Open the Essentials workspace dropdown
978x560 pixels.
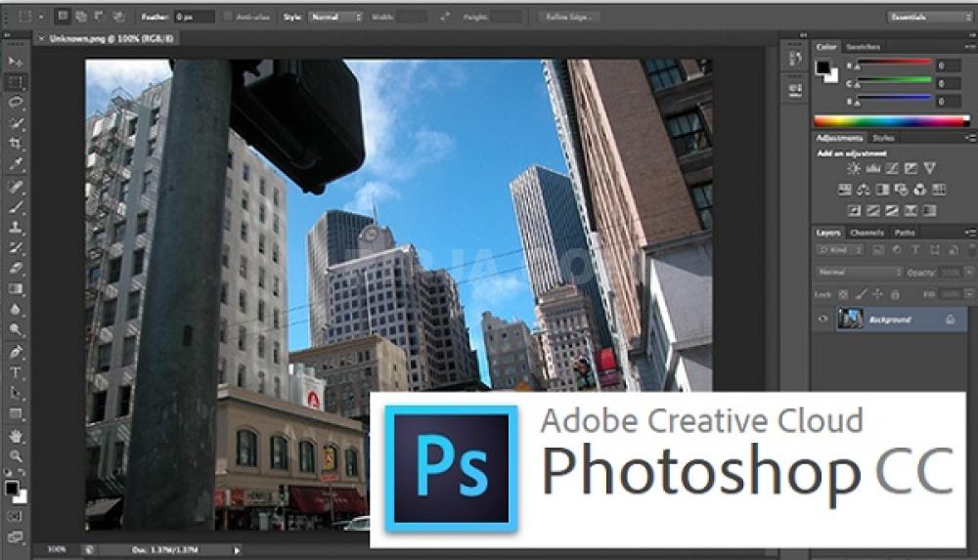928,17
